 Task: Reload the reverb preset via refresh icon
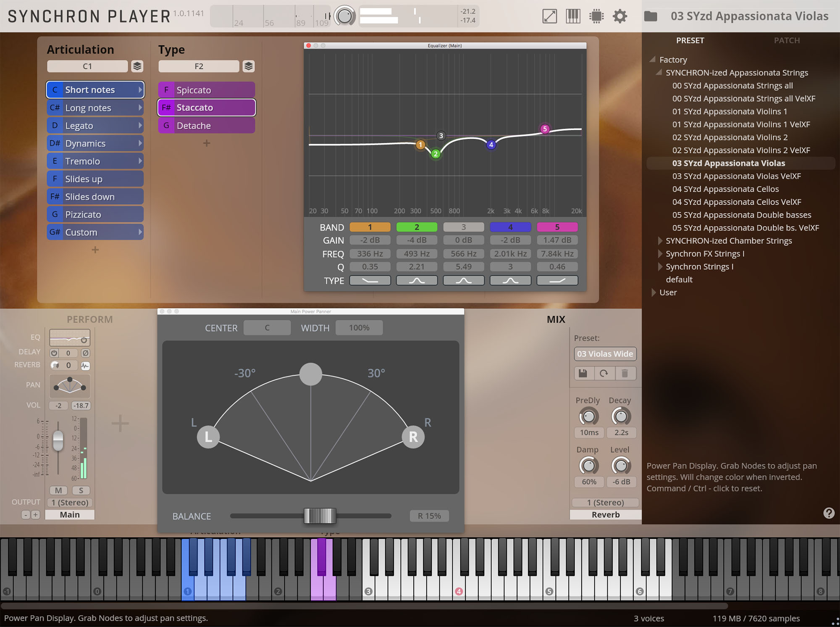604,373
